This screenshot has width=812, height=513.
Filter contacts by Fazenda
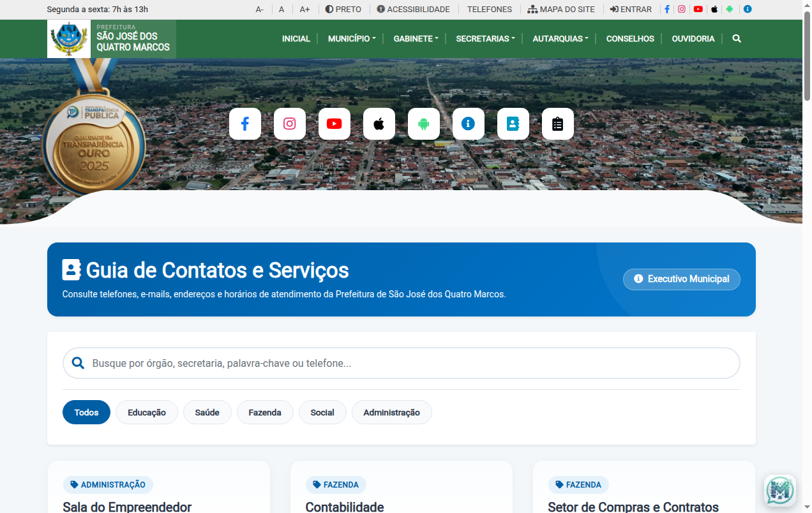pyautogui.click(x=265, y=412)
